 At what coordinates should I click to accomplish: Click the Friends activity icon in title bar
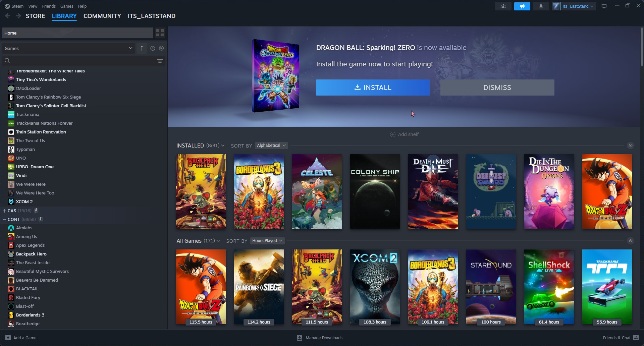[x=503, y=6]
